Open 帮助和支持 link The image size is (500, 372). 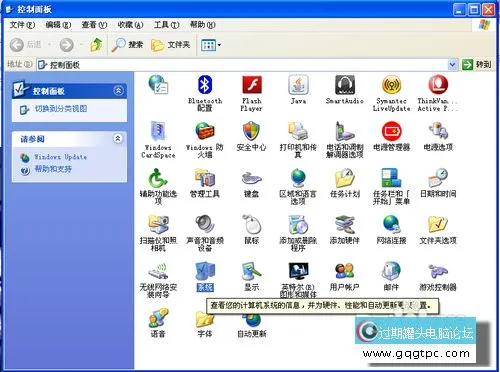53,169
